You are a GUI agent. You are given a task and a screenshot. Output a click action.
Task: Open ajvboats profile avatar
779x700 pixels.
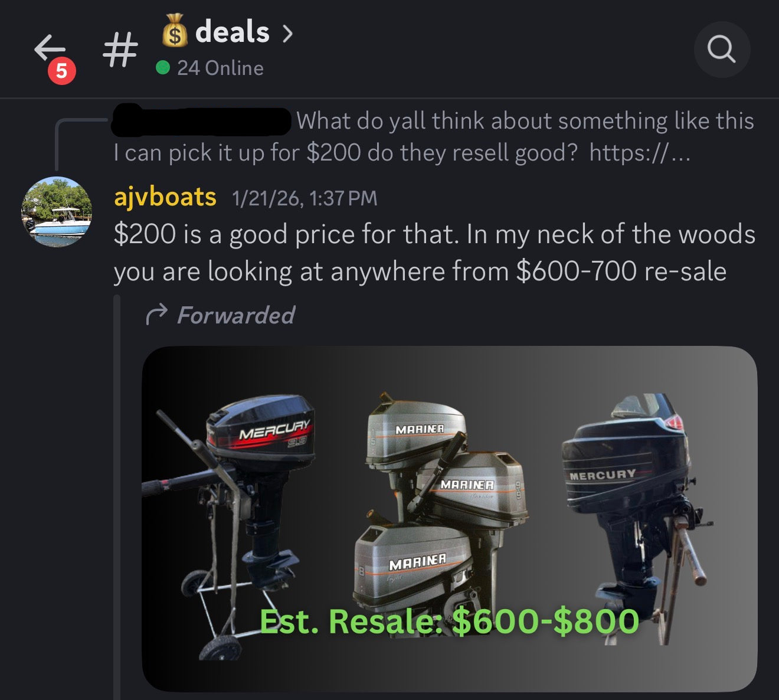click(x=57, y=212)
